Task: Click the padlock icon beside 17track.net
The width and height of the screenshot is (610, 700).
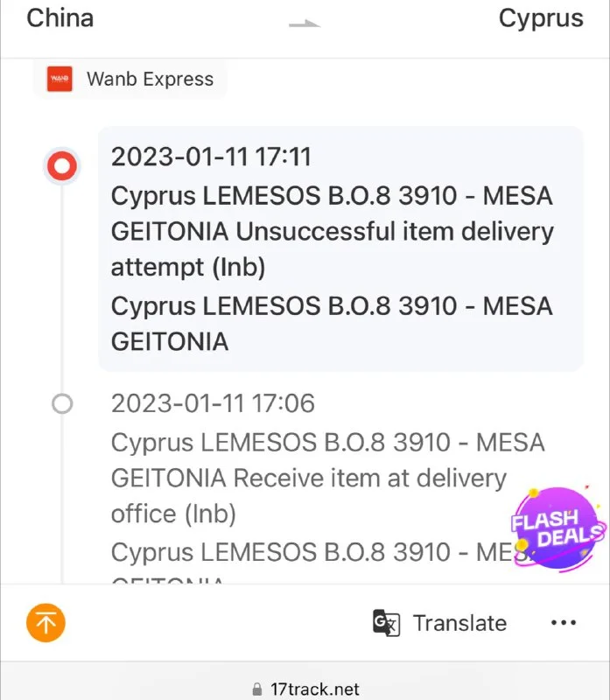Action: pyautogui.click(x=256, y=689)
